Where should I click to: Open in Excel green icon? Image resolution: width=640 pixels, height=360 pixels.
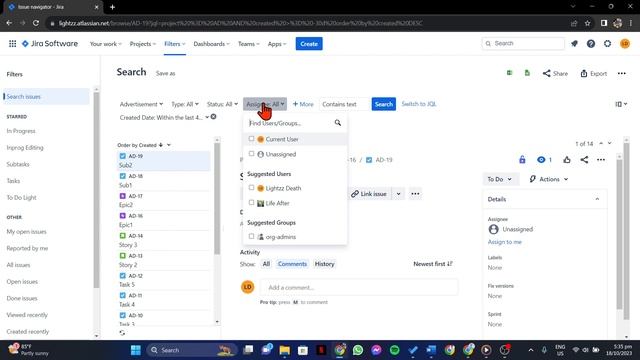tap(509, 73)
